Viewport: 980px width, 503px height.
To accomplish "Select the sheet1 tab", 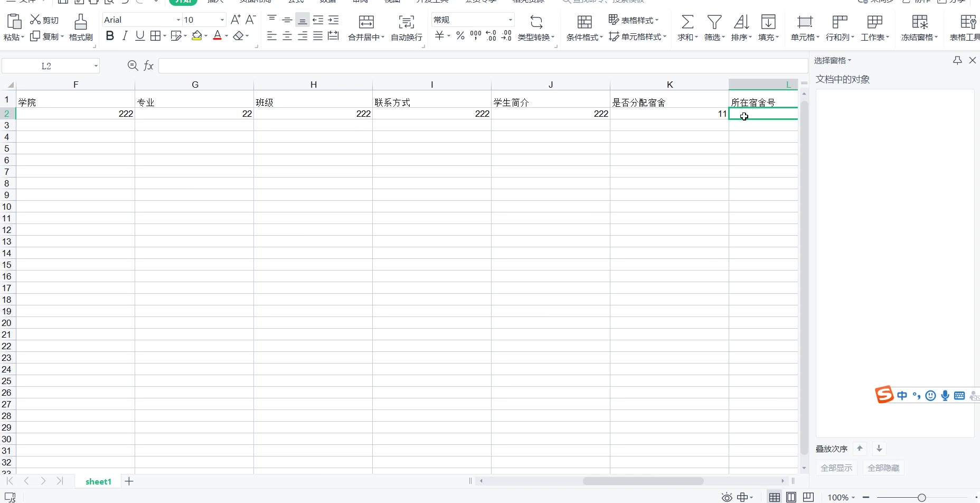I will click(98, 481).
